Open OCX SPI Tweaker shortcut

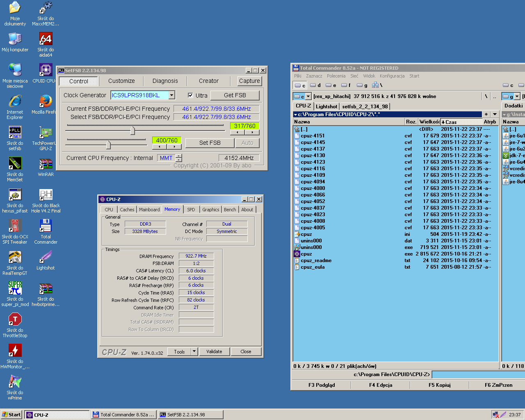coord(15,232)
